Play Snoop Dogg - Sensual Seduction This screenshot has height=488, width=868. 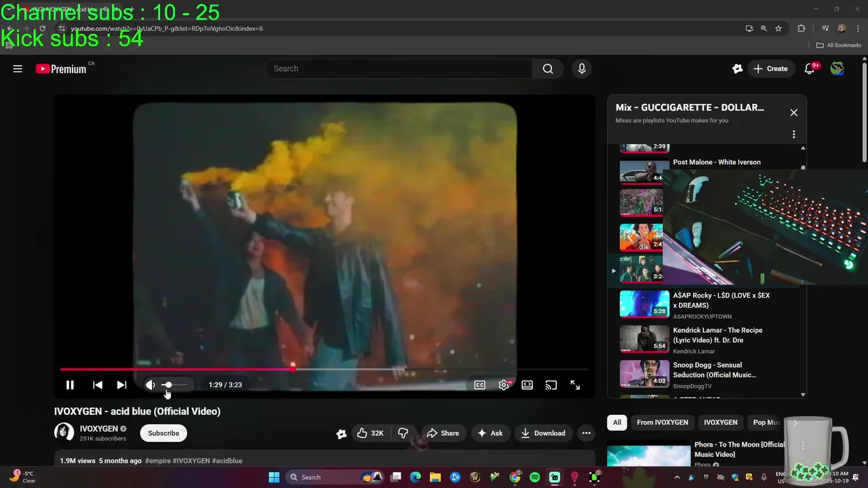pyautogui.click(x=714, y=370)
